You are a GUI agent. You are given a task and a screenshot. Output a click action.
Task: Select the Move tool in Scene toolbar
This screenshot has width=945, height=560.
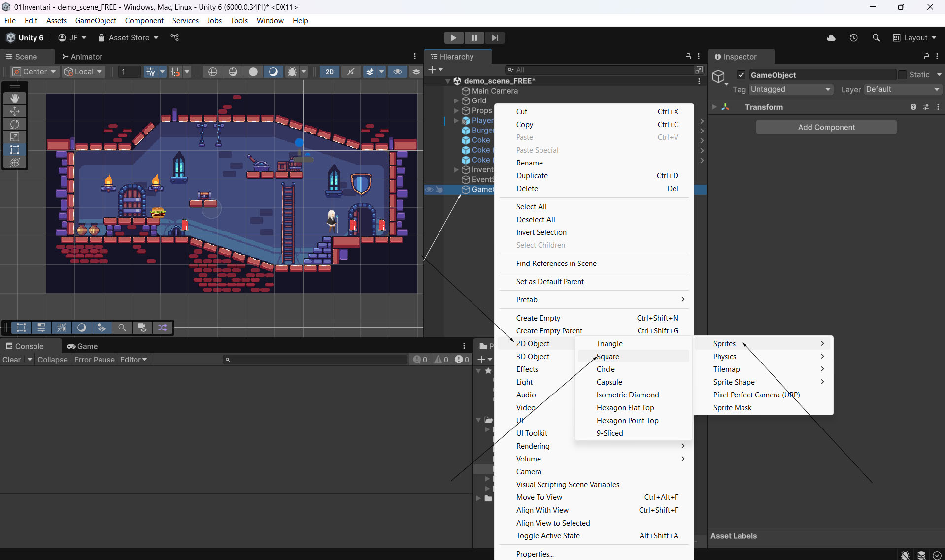[x=15, y=111]
